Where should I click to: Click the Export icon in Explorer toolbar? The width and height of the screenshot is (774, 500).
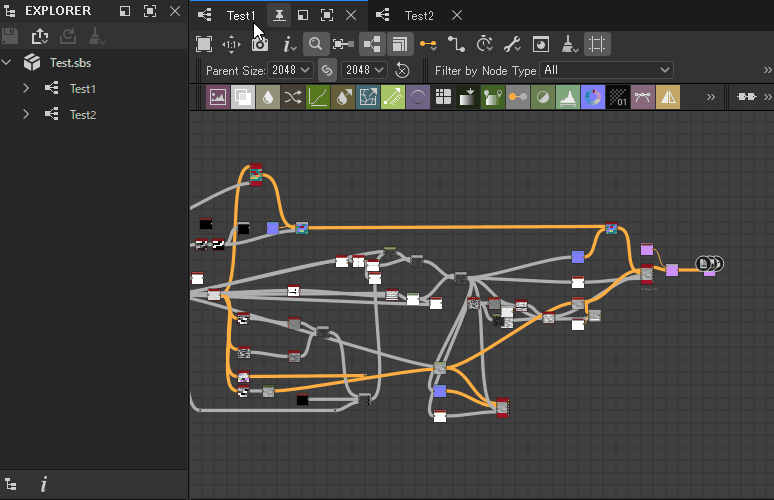pos(40,37)
